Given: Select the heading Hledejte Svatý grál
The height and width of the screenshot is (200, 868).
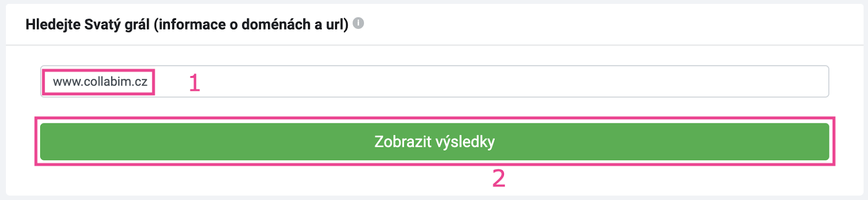Looking at the screenshot, I should (187, 24).
